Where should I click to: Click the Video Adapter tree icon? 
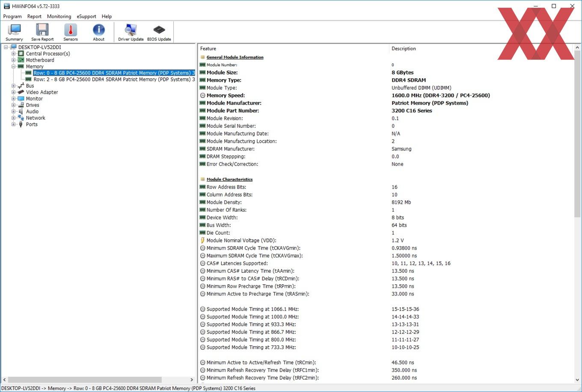pyautogui.click(x=21, y=92)
